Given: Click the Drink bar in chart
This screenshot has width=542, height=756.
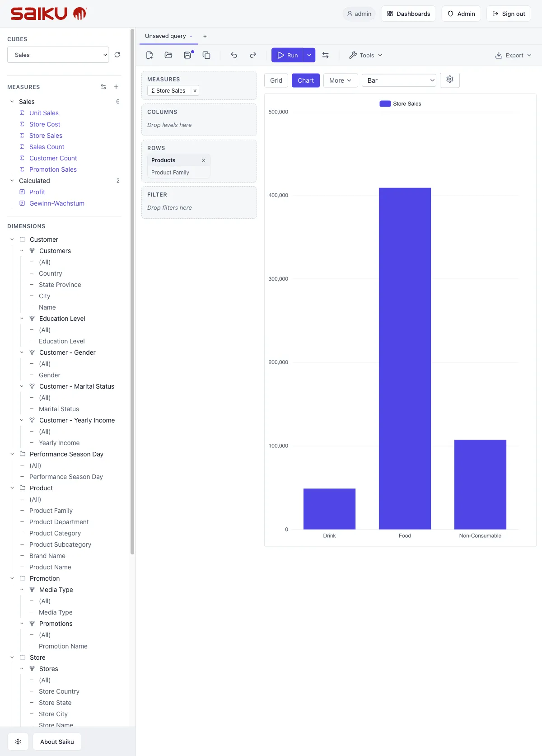Looking at the screenshot, I should tap(329, 509).
